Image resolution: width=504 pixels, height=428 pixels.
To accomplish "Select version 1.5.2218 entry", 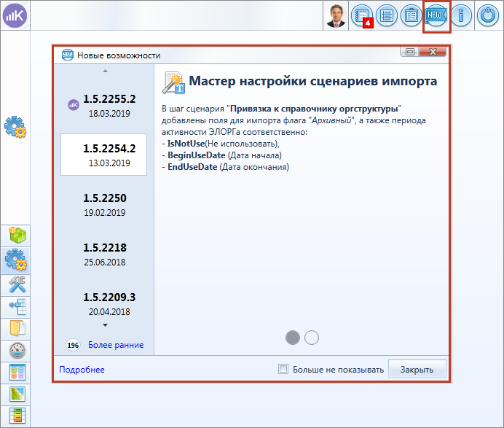I will click(x=104, y=254).
